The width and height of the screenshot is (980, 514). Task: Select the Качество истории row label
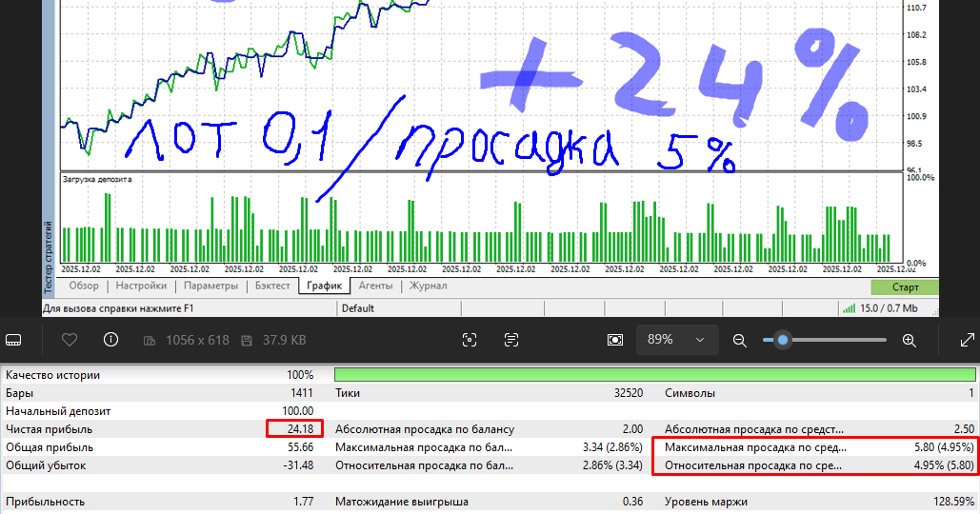tap(52, 375)
